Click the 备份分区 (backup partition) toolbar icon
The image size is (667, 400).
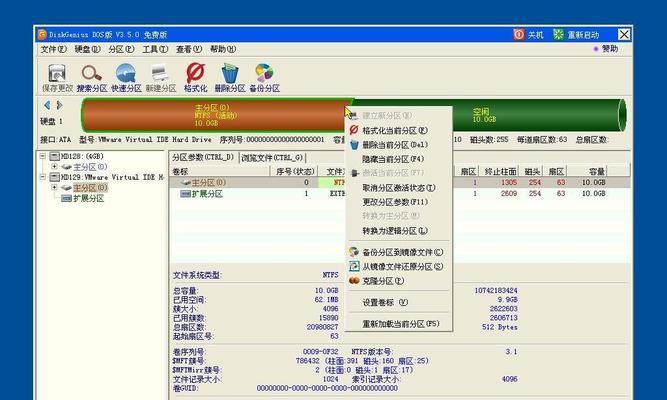(263, 76)
